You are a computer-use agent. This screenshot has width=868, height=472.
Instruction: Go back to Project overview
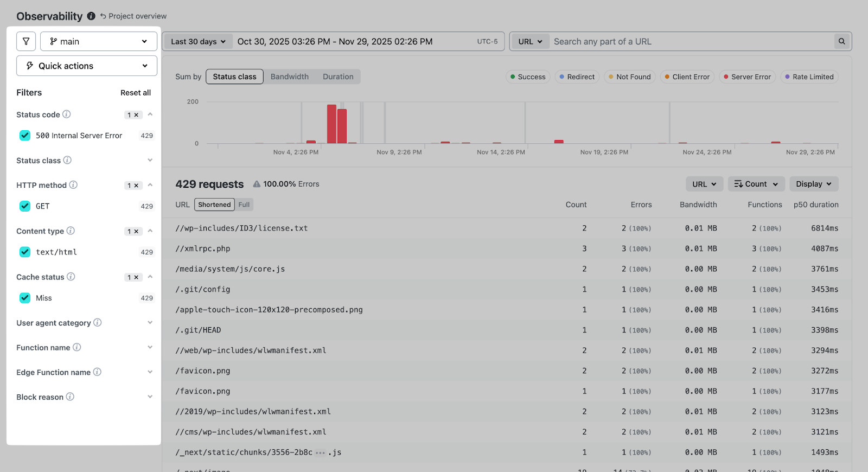coord(133,16)
